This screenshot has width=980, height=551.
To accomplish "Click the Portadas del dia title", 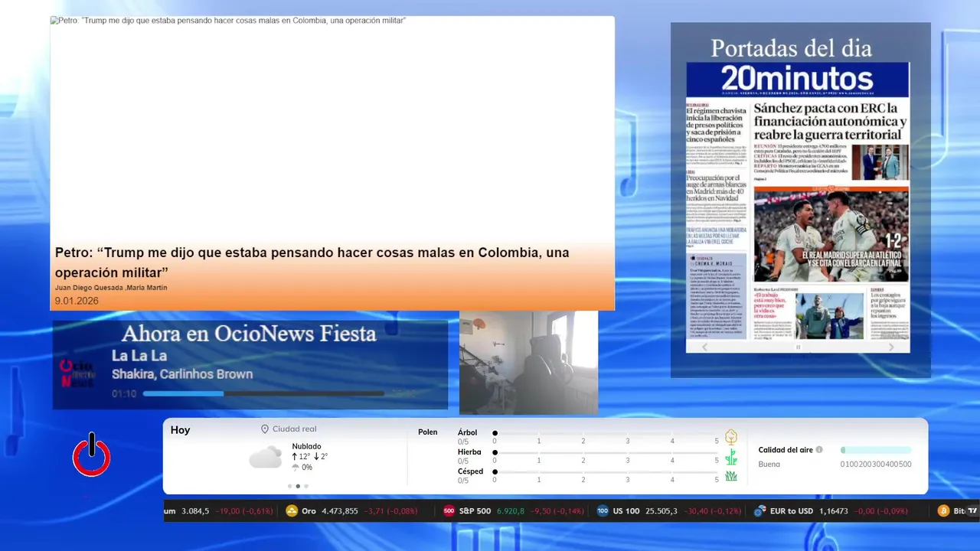I will pyautogui.click(x=791, y=48).
